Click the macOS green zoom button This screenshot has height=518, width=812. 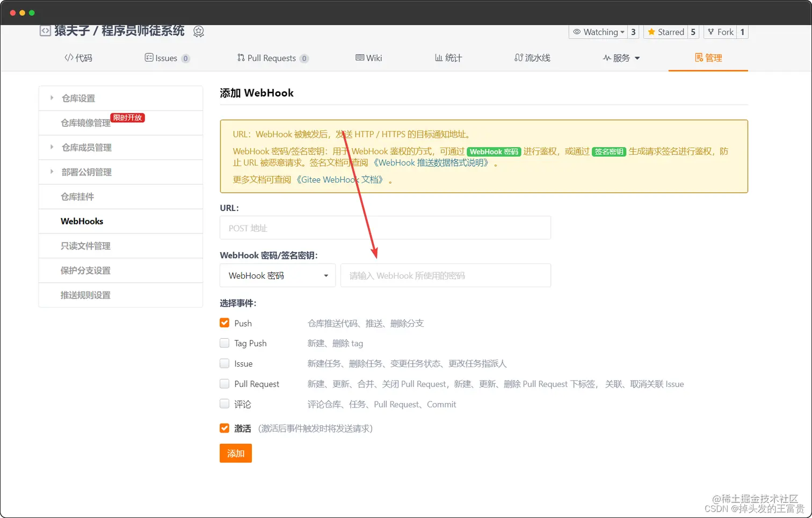tap(32, 13)
